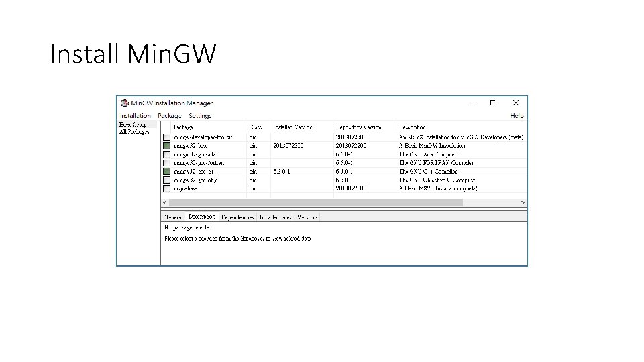Click 'No package selected.' message
The image size is (644, 362).
[189, 227]
